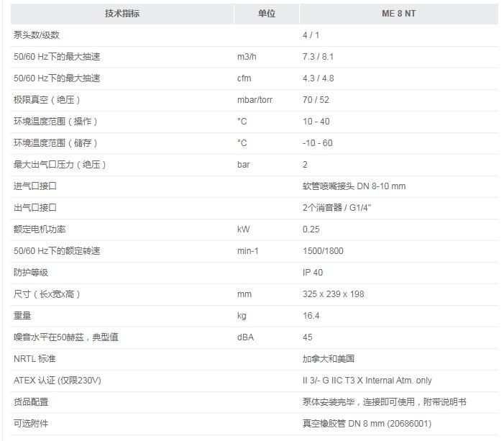Select the value 10 - 40
Viewport: 504px width, 441px height.
(x=316, y=122)
